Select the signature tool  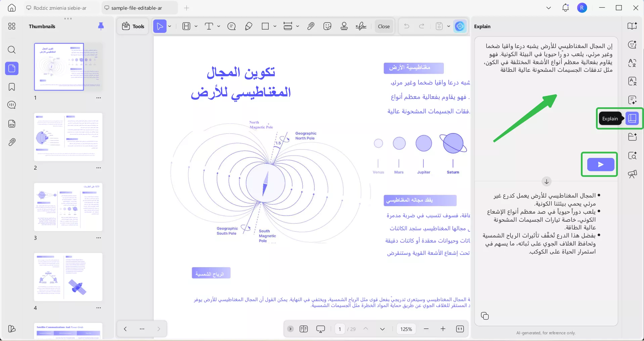[x=361, y=26]
